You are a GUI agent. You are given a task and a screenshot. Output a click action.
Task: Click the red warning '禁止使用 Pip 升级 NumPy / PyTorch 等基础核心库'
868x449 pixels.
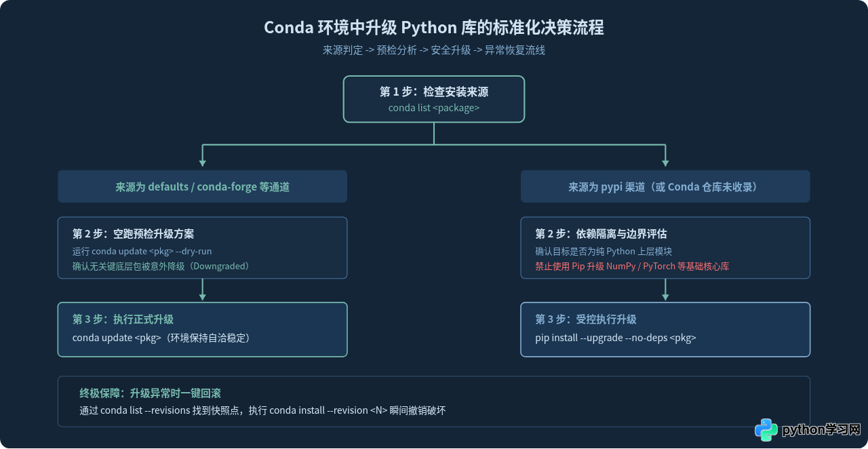coord(632,266)
